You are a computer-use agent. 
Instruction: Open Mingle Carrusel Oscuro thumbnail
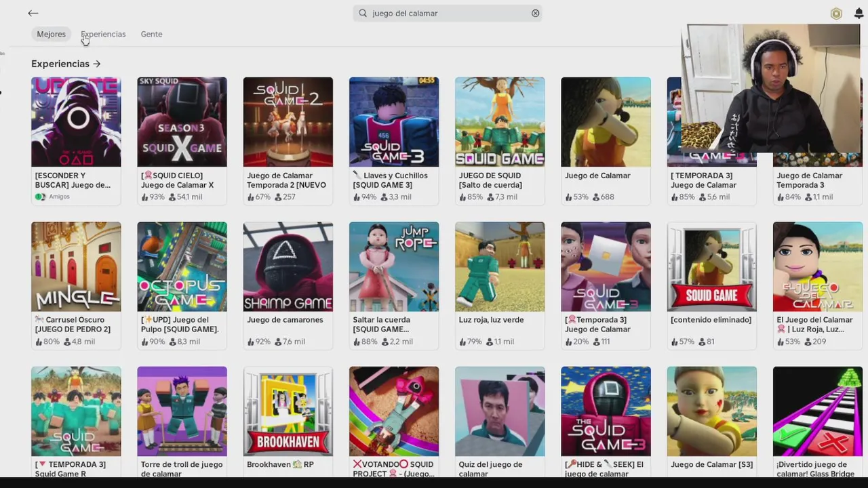point(76,266)
